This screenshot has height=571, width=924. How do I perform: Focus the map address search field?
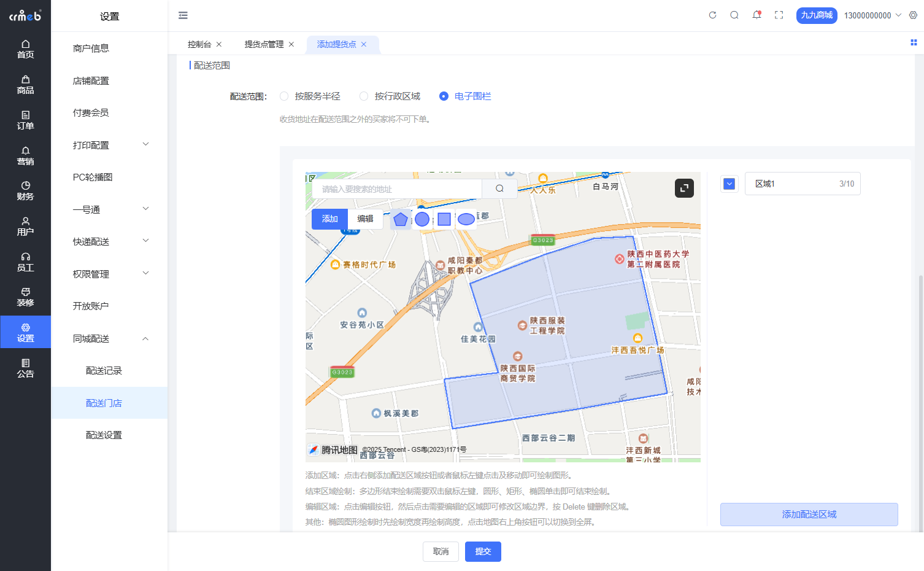397,188
